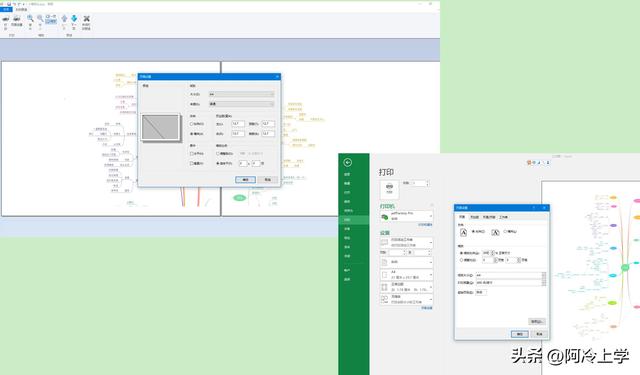640x375 pixels.
Task: Click bottom margin field in Visio dialog
Action: click(x=268, y=134)
